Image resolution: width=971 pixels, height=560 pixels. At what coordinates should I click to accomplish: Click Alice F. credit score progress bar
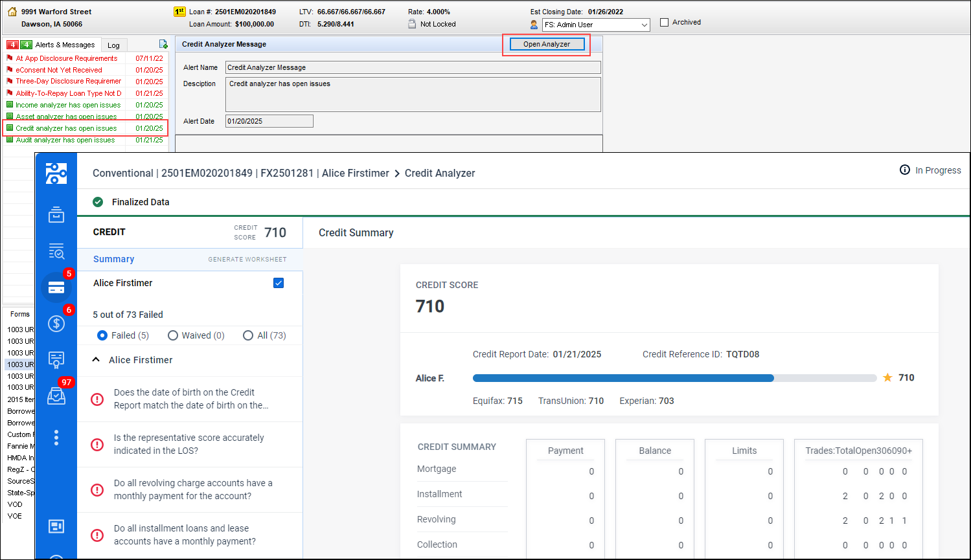[675, 378]
